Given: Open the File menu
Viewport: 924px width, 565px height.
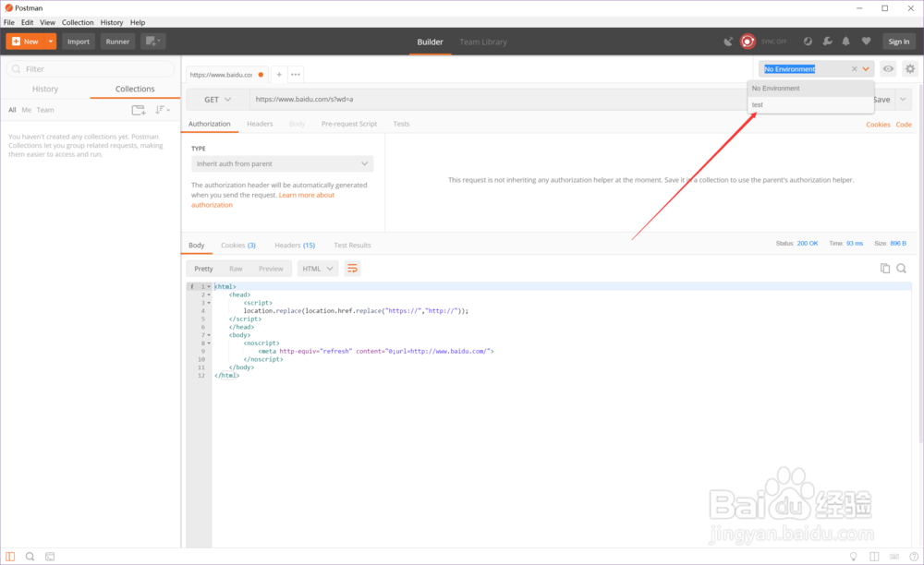Looking at the screenshot, I should click(9, 22).
